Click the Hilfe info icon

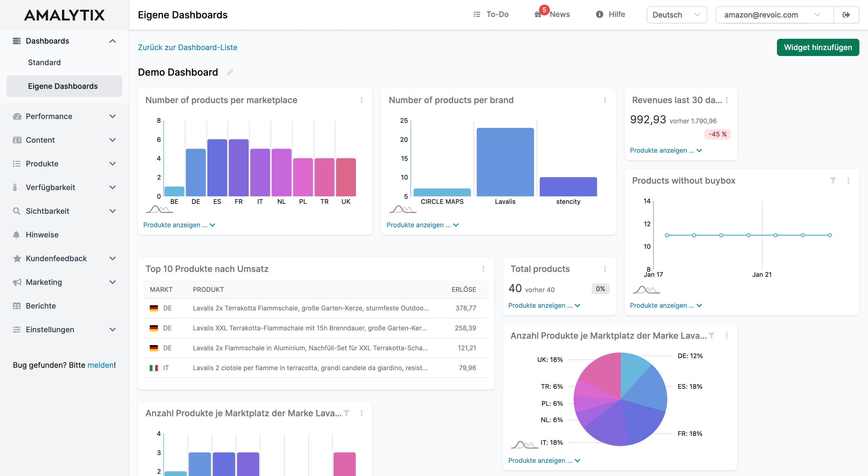pyautogui.click(x=599, y=15)
